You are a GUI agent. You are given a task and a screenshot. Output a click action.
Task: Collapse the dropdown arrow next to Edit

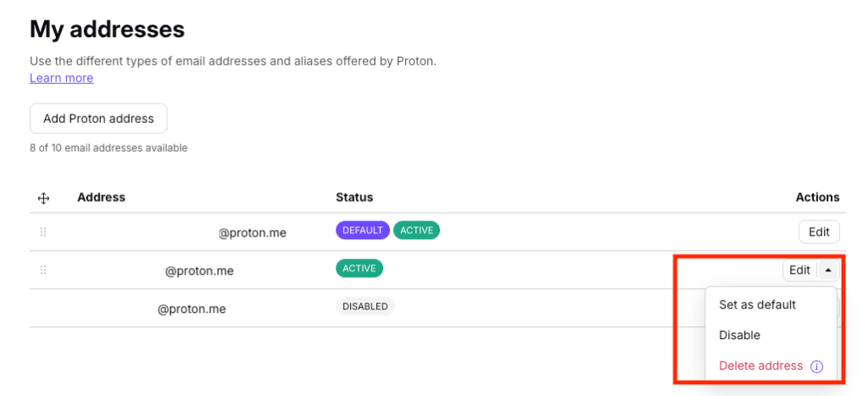pos(828,271)
